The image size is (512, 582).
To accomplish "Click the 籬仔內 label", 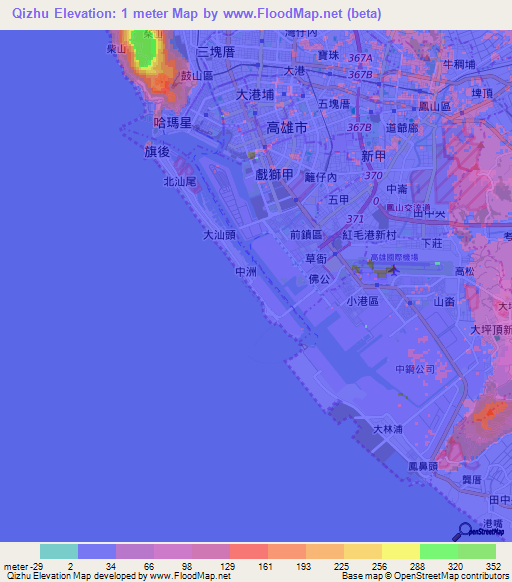I will (320, 177).
